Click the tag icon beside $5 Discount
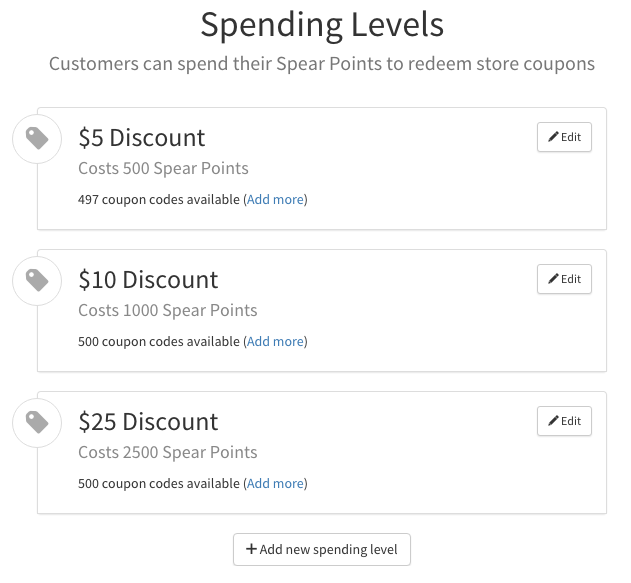Screen dimensions: 631x583 point(37,139)
